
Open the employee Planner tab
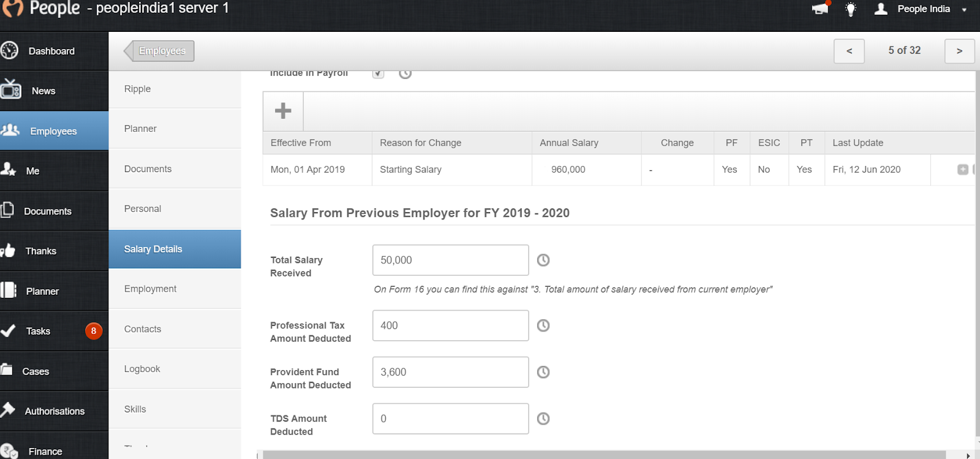[x=175, y=129]
